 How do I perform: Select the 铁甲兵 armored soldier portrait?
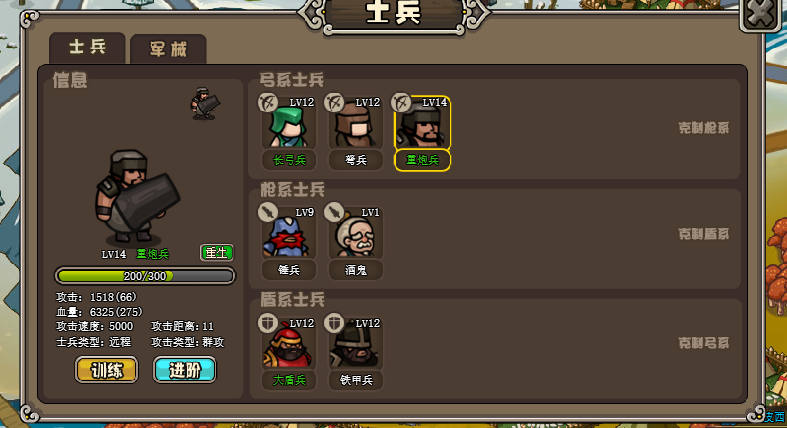point(355,344)
